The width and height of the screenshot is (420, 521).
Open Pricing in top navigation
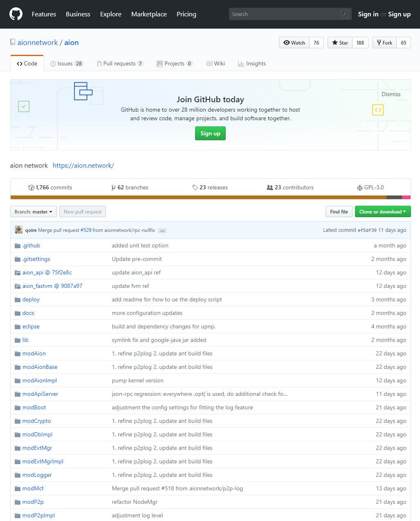[x=186, y=14]
